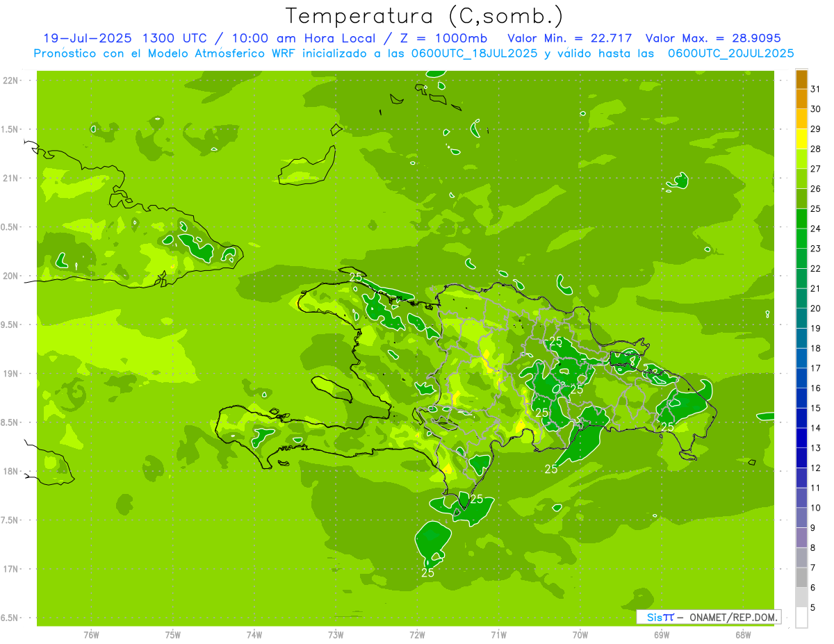The height and width of the screenshot is (644, 834).
Task: Click the date text "19-Jul-2025"
Action: (x=88, y=38)
